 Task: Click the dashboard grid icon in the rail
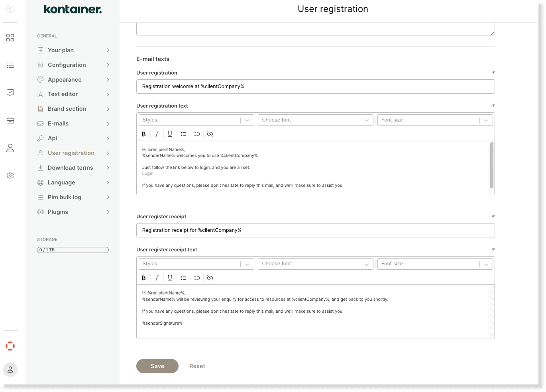10,37
